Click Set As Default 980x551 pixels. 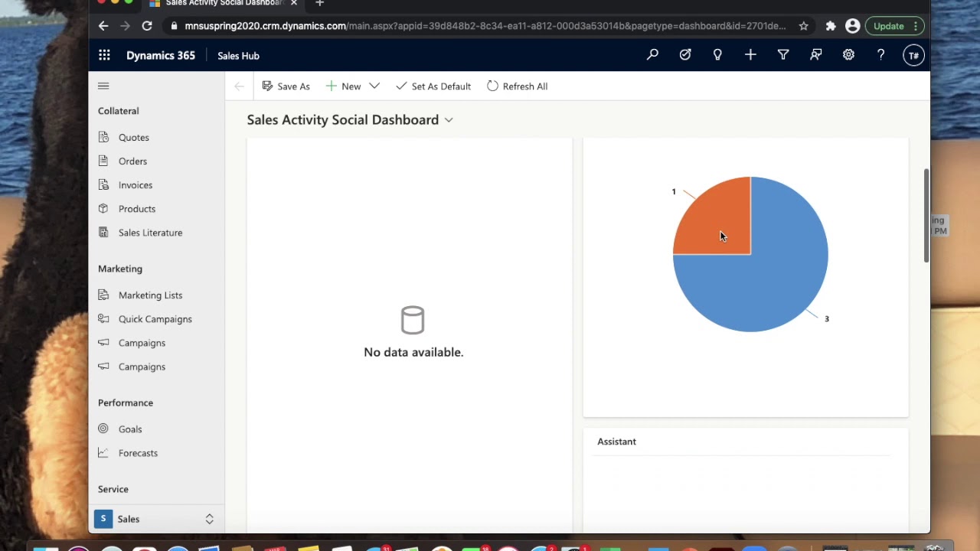pos(433,86)
